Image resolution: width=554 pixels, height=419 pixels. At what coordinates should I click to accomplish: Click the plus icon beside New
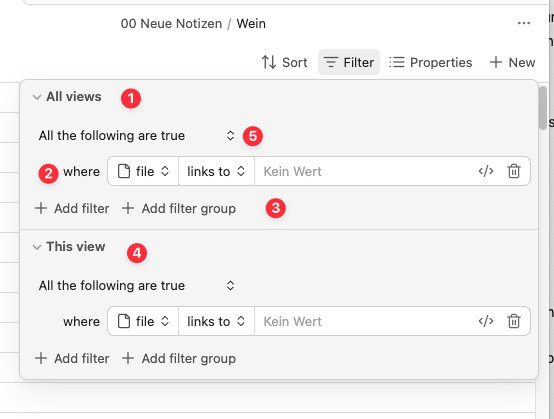pyautogui.click(x=496, y=62)
